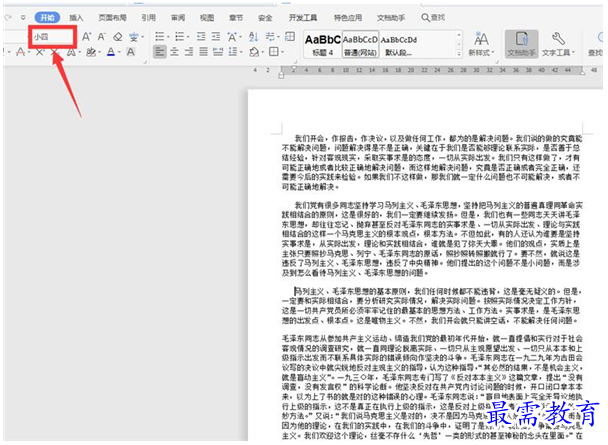Viewport: 608px width, 445px height.
Task: Apply a bulleted list
Action: click(159, 36)
